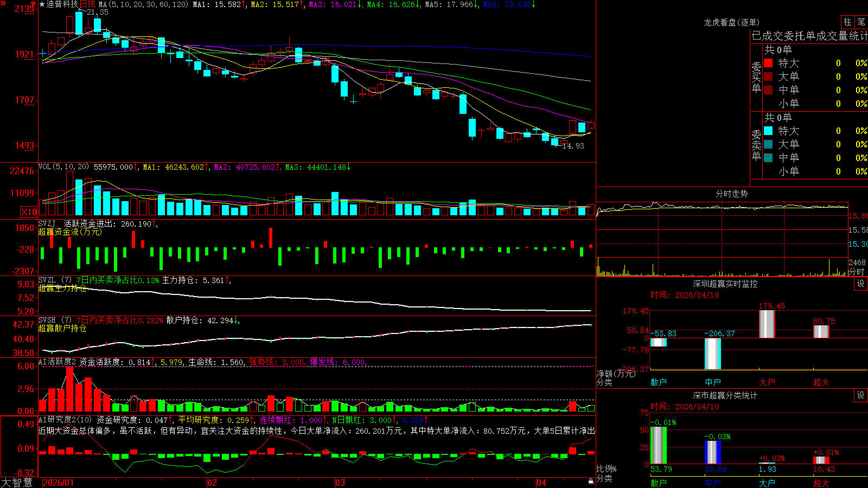Click the red question mark icon

[33, 4]
